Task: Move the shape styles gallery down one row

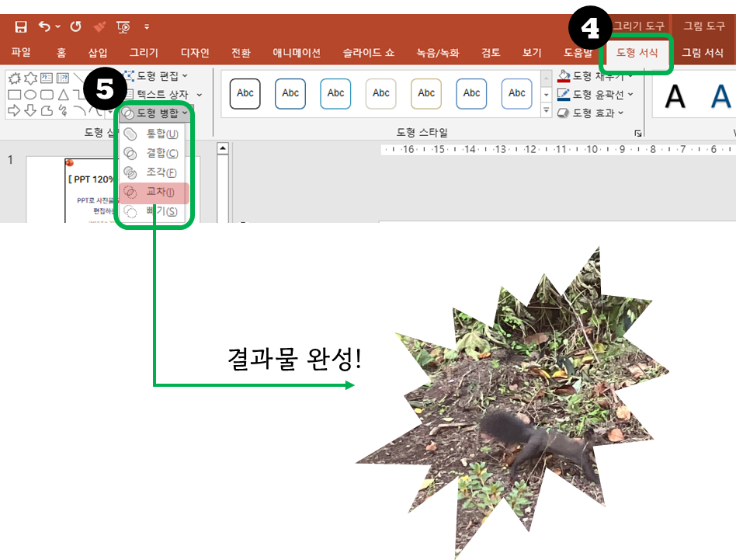Action: pos(546,94)
